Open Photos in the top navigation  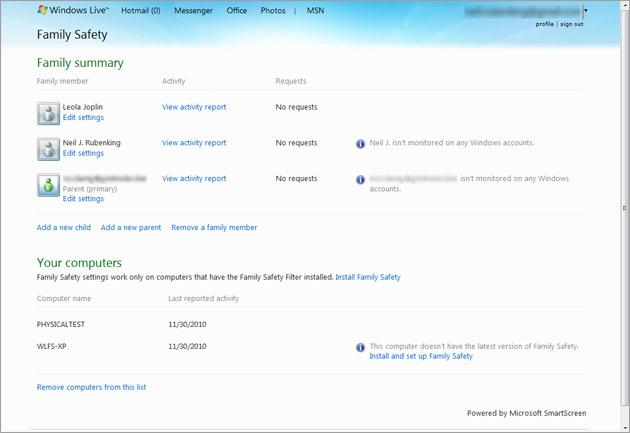tap(273, 11)
